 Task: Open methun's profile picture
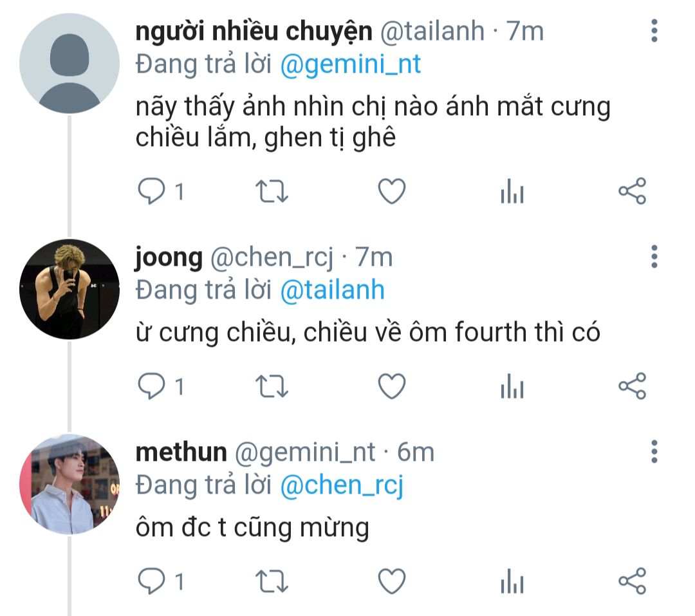click(x=69, y=484)
